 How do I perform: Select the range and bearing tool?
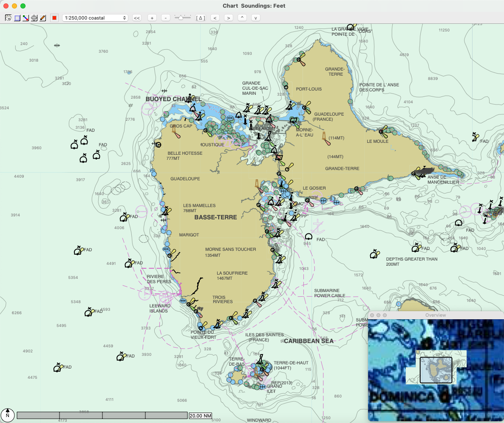tap(26, 17)
